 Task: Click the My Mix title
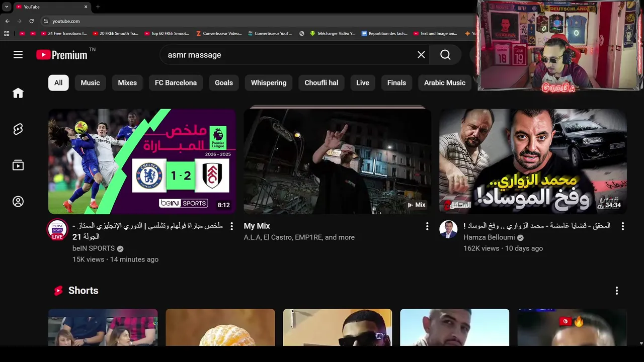tap(257, 226)
